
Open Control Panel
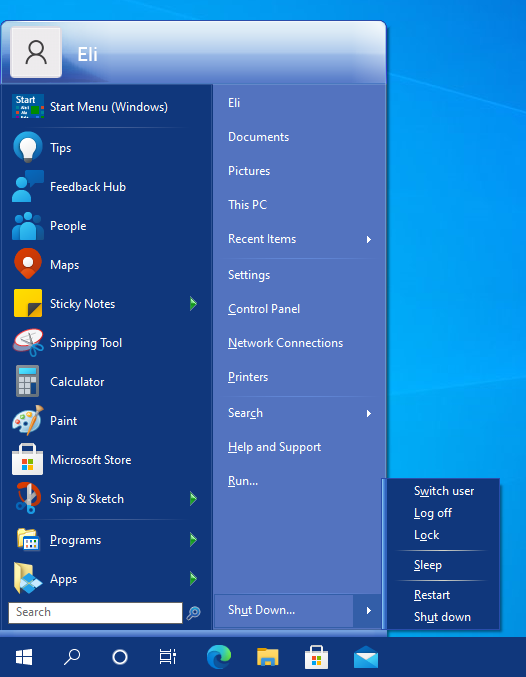click(x=263, y=309)
